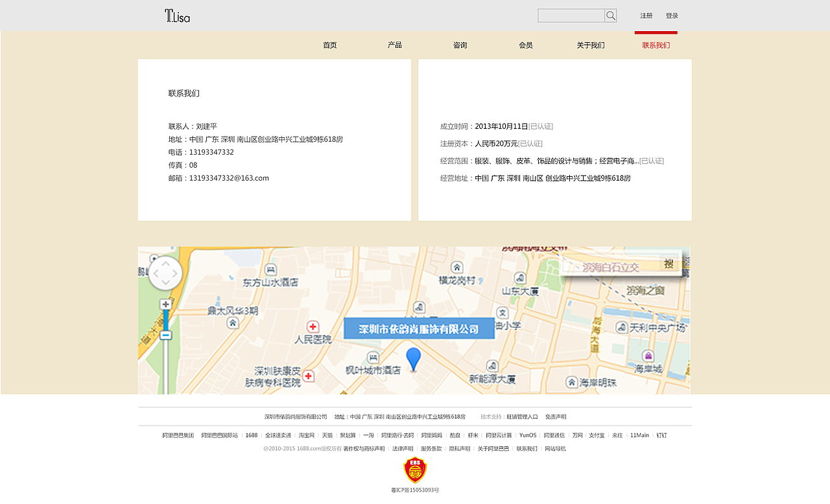Open the 首页 navigation tab
Screen dimensions: 830x504
click(330, 45)
